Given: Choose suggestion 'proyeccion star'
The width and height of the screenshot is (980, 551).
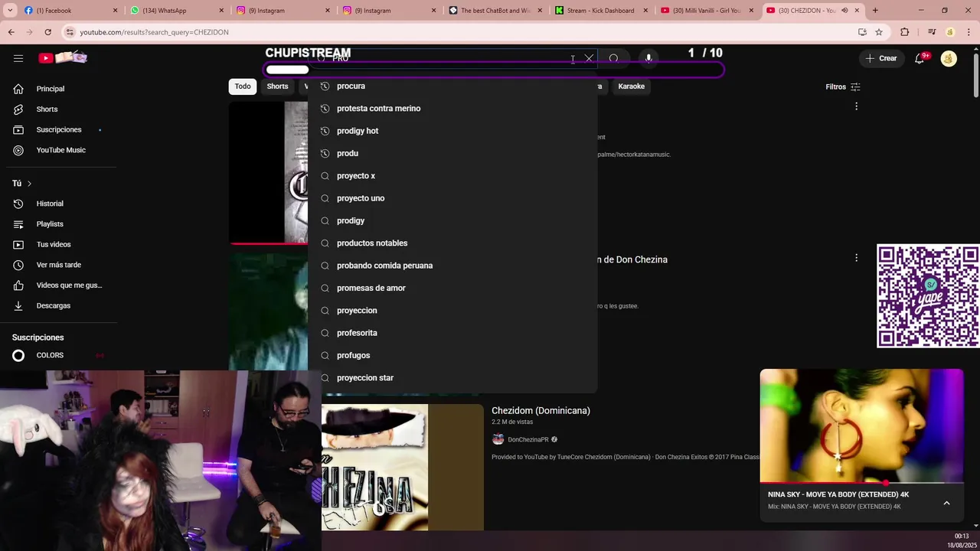Looking at the screenshot, I should 452,378.
